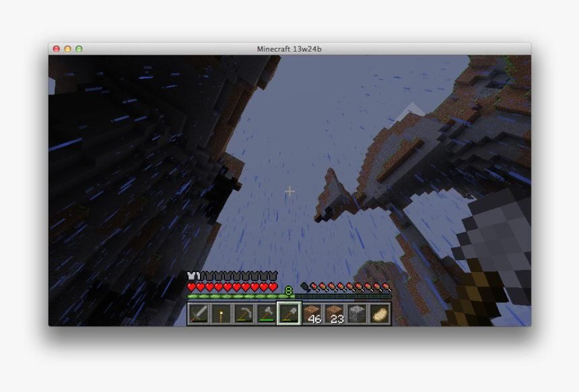Pick the axe from the hotbar
The width and height of the screenshot is (579, 392).
tap(267, 314)
